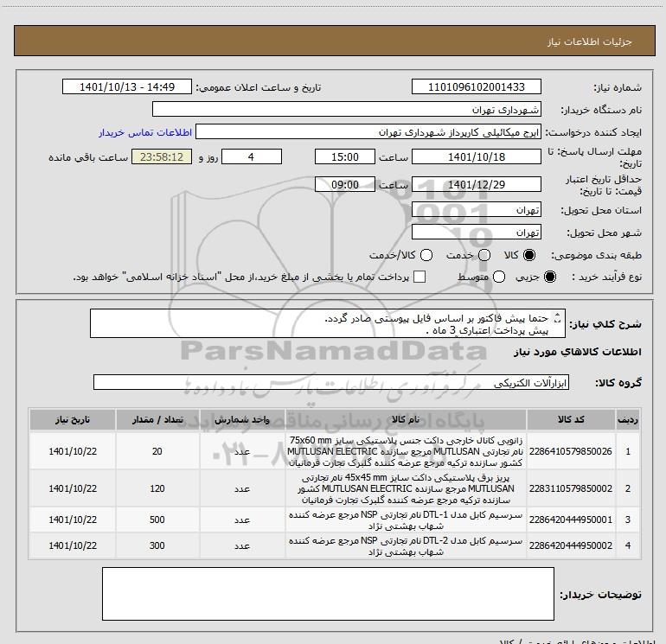Click item code 2286420444950002
Screen dimensions: 666x644
pos(571,545)
